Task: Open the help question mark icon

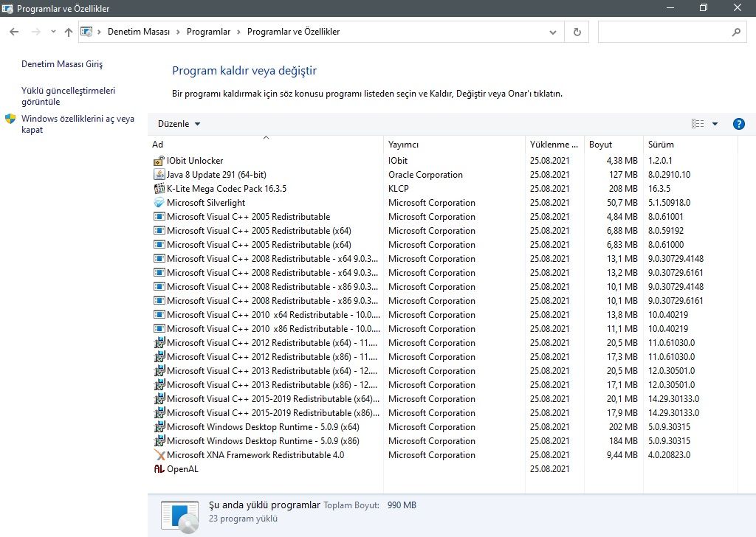Action: click(x=738, y=124)
